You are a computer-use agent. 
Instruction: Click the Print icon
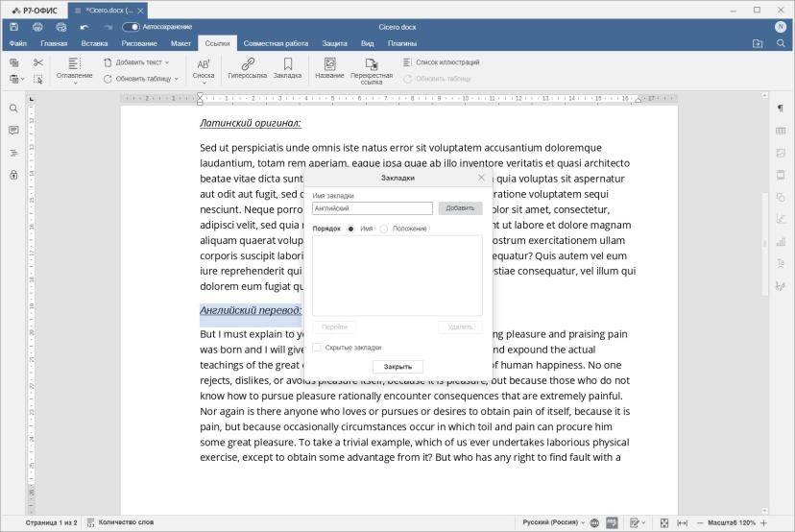click(x=37, y=27)
